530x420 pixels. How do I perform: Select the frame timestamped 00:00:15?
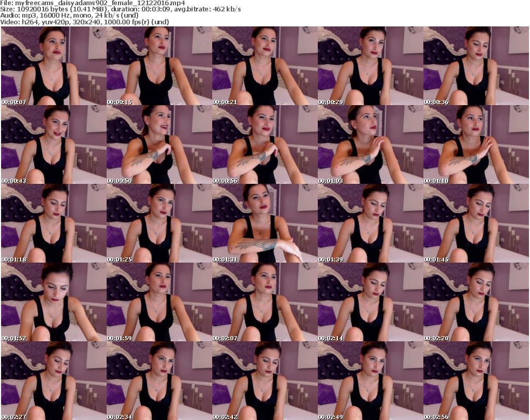(x=159, y=66)
